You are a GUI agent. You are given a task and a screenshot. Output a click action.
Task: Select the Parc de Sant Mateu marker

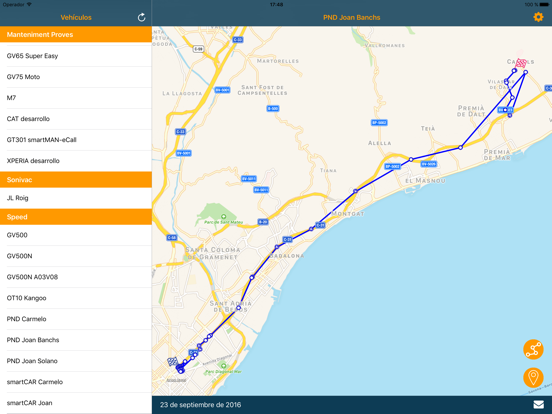(x=223, y=216)
